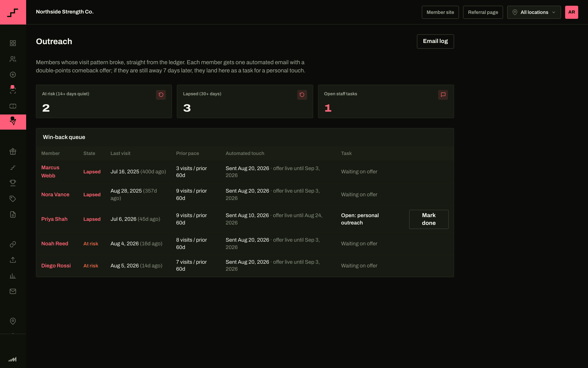Screen dimensions: 588x368
Task: Click the chat icon on Open staff tasks card
Action: (x=443, y=95)
